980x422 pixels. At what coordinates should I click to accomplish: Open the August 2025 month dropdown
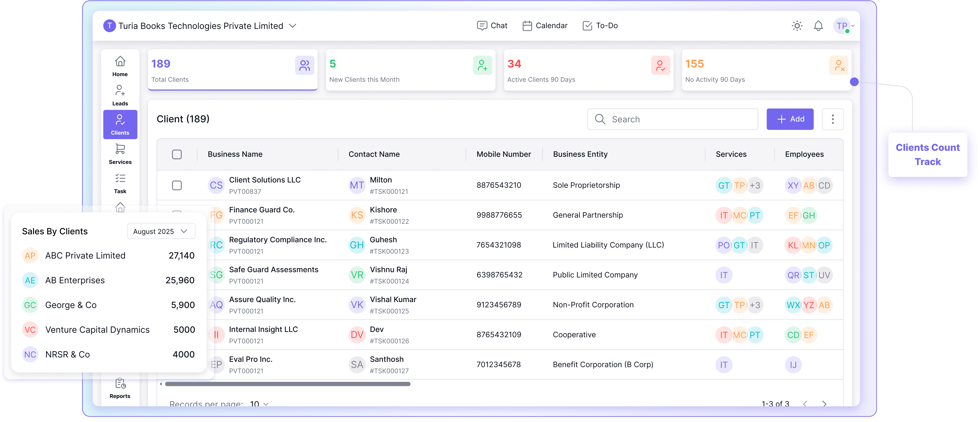[x=161, y=232]
